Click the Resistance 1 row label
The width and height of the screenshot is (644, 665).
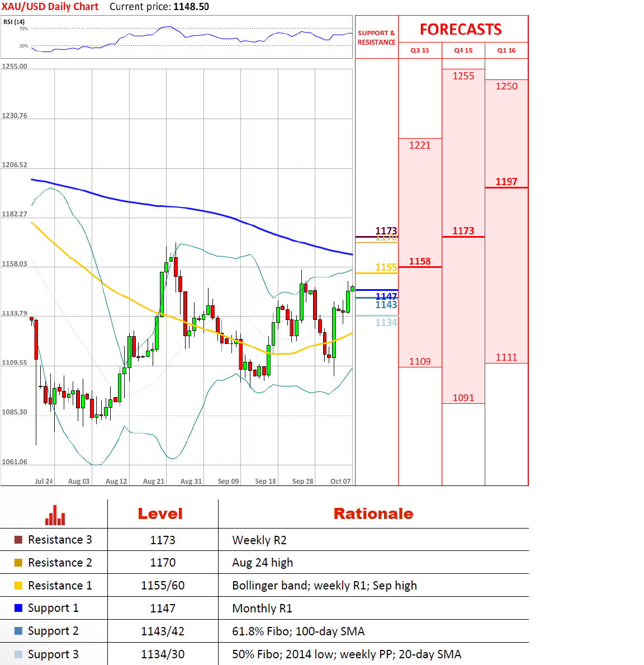click(x=60, y=586)
